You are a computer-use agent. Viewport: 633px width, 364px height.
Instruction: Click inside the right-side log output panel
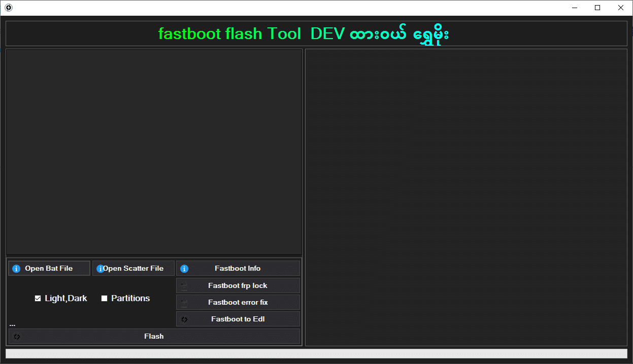pyautogui.click(x=466, y=198)
